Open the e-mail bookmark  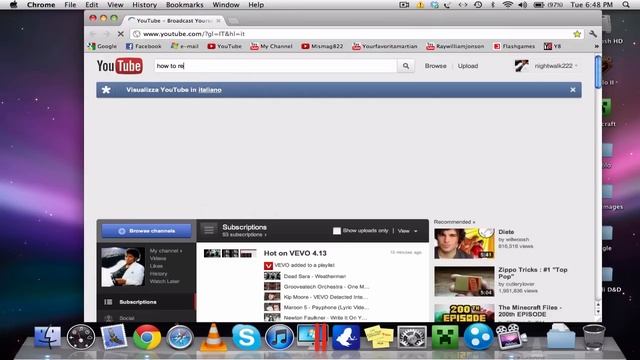(x=184, y=46)
